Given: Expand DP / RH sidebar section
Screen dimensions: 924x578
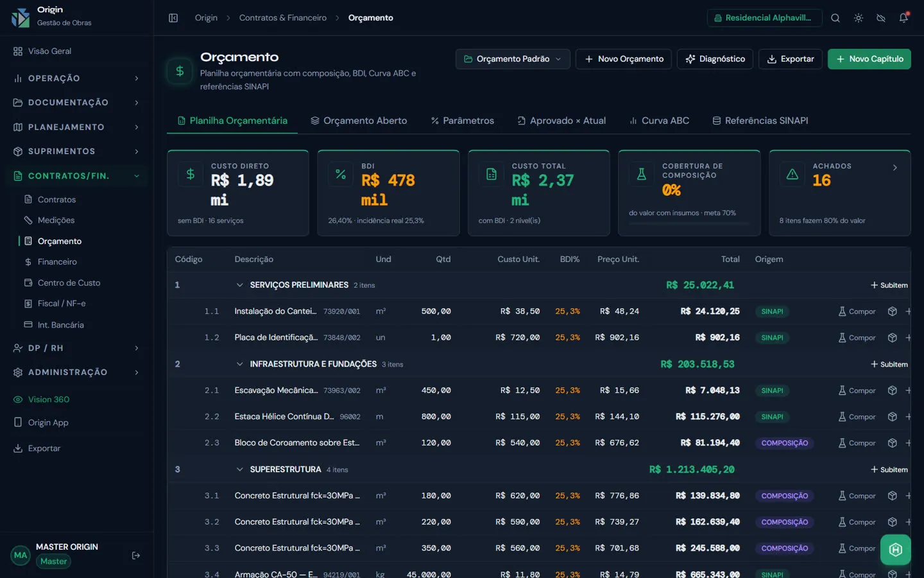Looking at the screenshot, I should [76, 348].
